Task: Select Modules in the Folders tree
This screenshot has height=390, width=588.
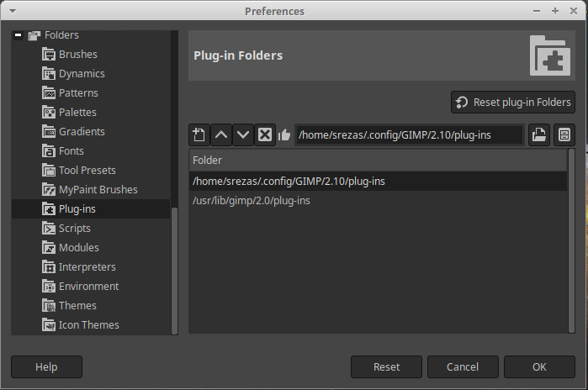Action: (x=79, y=248)
